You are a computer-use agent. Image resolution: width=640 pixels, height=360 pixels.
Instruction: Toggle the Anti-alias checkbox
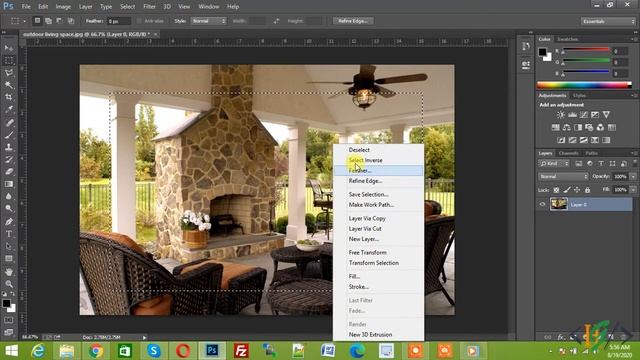click(x=139, y=21)
